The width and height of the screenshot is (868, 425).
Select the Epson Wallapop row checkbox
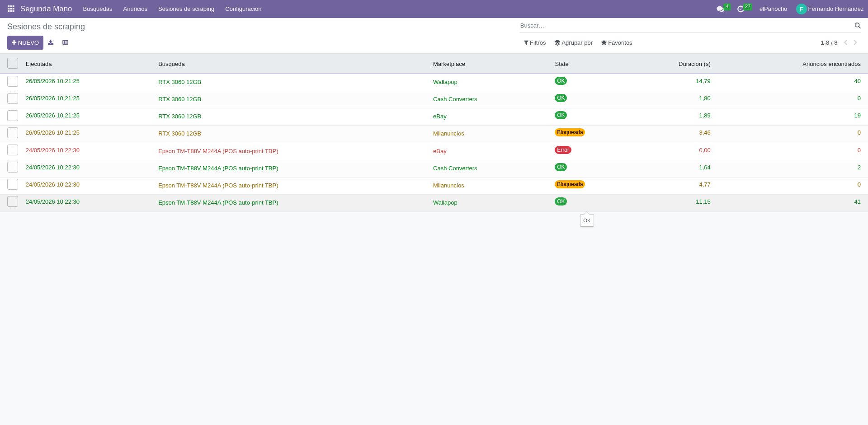pos(13,201)
